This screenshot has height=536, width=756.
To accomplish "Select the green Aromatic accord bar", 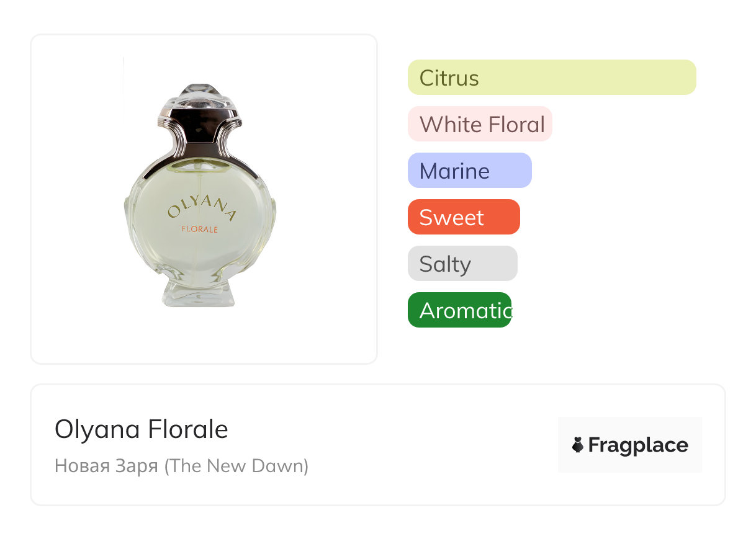I will coord(459,310).
